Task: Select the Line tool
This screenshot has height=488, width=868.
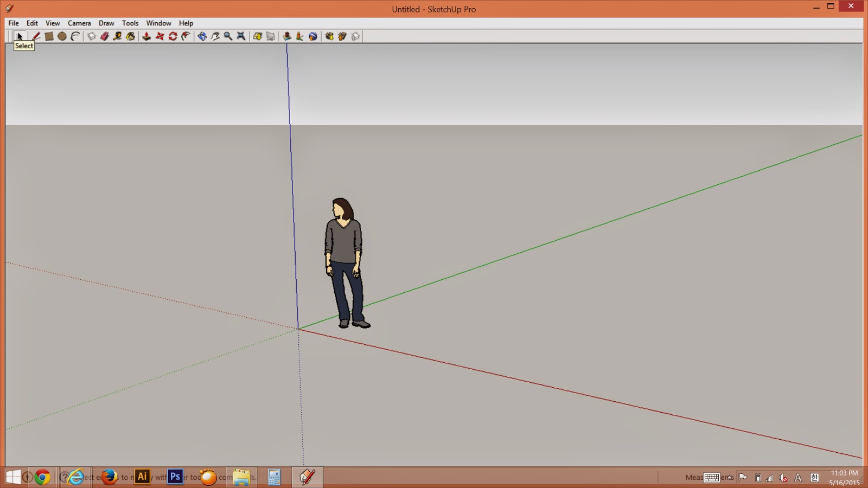Action: coord(35,36)
